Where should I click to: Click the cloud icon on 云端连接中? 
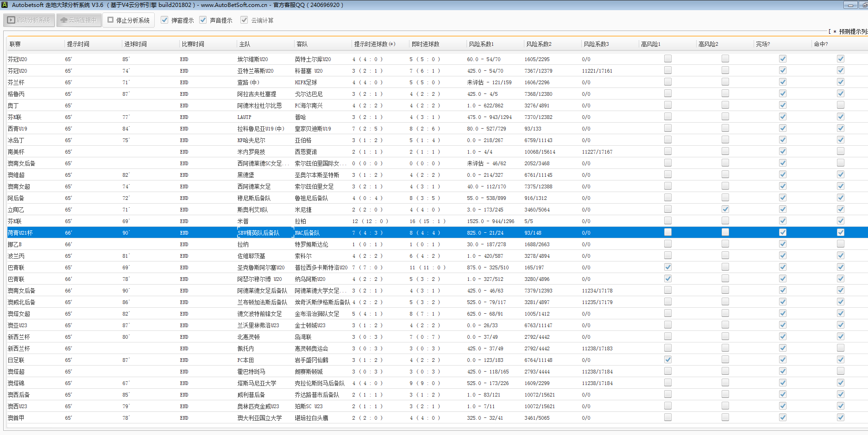tap(64, 20)
